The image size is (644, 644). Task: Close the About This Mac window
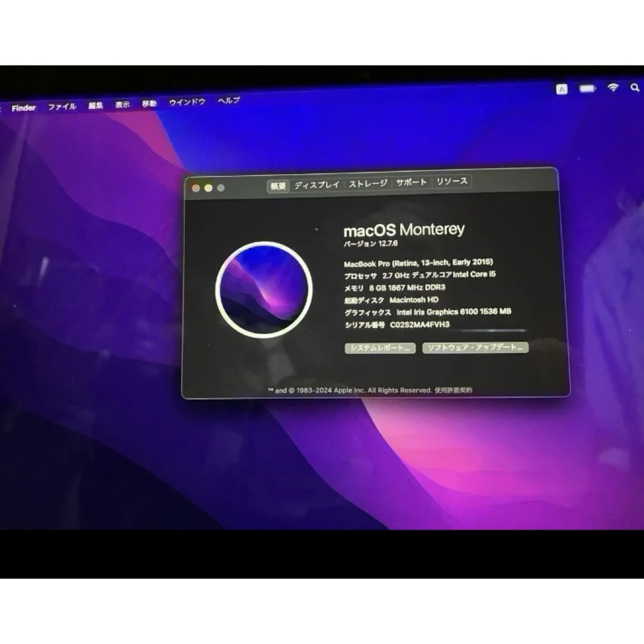196,188
